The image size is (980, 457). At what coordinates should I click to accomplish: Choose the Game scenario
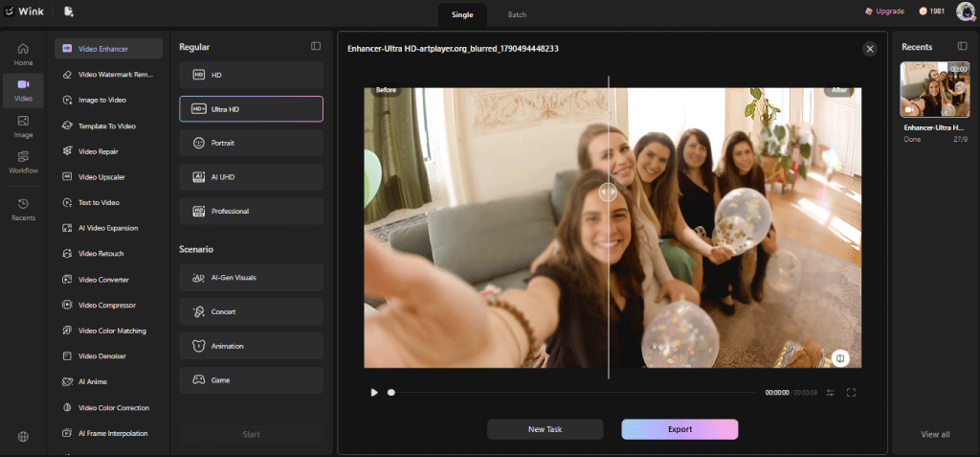[252, 380]
